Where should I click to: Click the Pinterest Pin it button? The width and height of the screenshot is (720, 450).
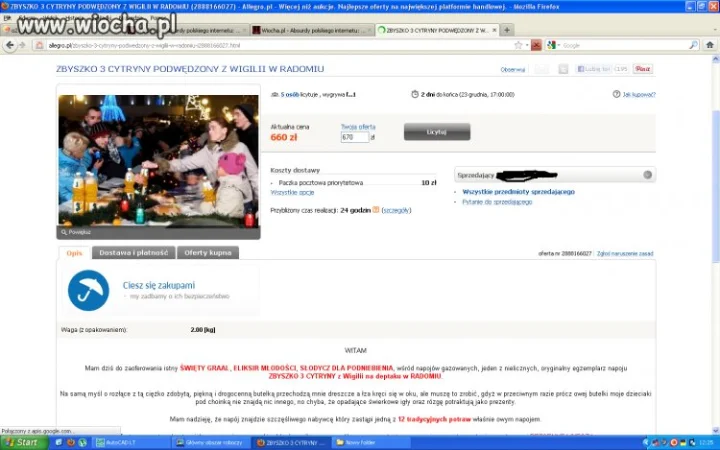643,69
